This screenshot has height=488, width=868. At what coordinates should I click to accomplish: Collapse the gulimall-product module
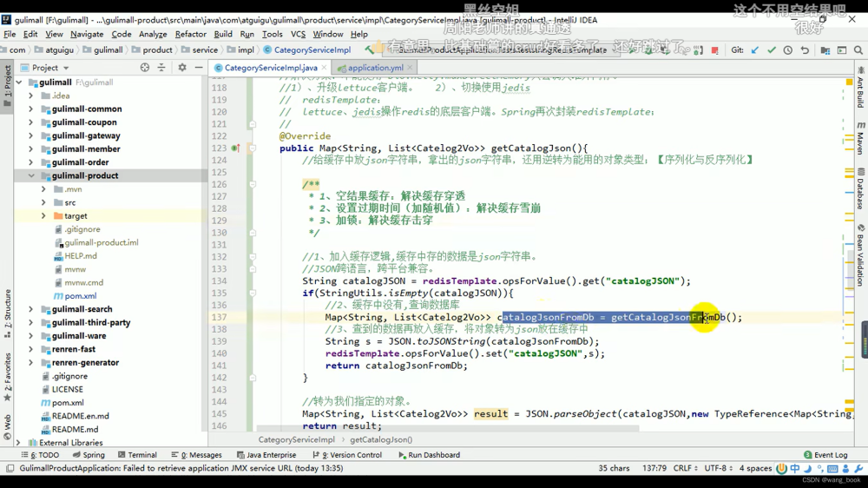click(x=31, y=175)
